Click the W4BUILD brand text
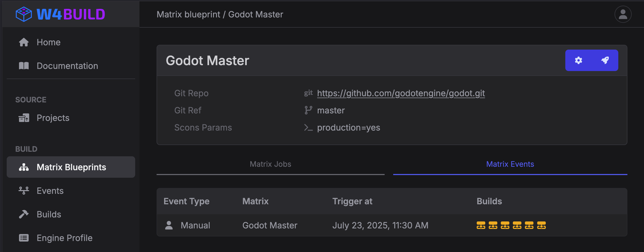 71,14
